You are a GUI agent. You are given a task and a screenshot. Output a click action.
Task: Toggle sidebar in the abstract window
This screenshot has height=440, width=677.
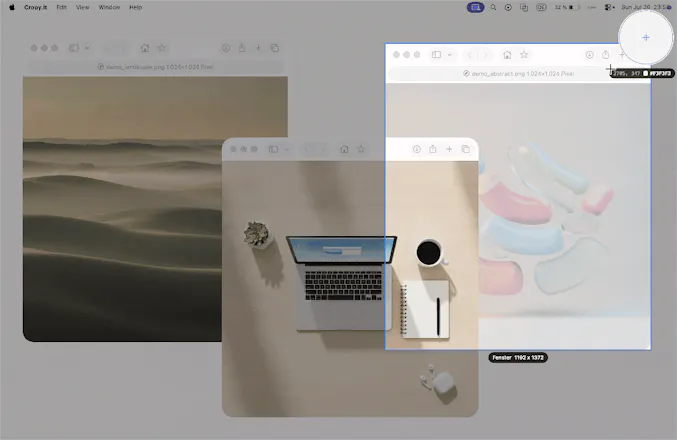[x=437, y=55]
